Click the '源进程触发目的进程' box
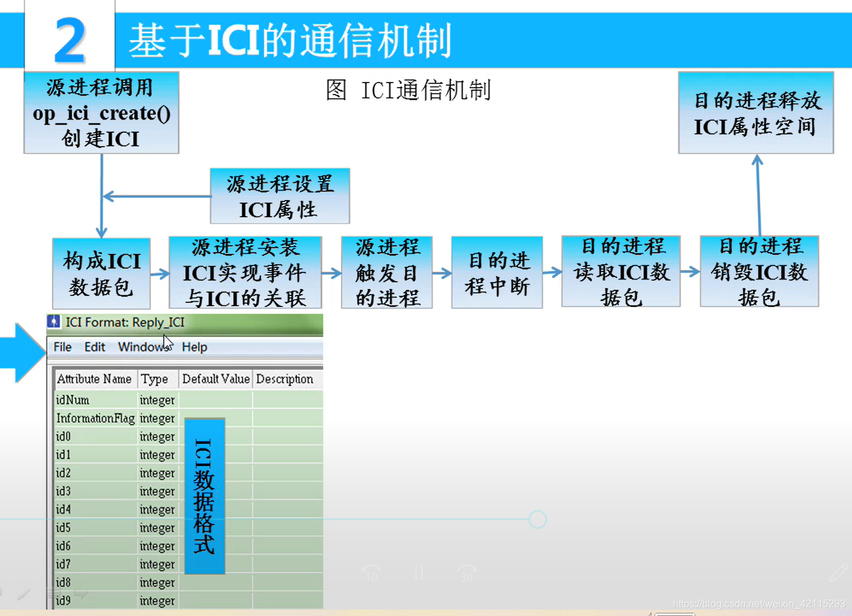The height and width of the screenshot is (616, 852). 387,272
